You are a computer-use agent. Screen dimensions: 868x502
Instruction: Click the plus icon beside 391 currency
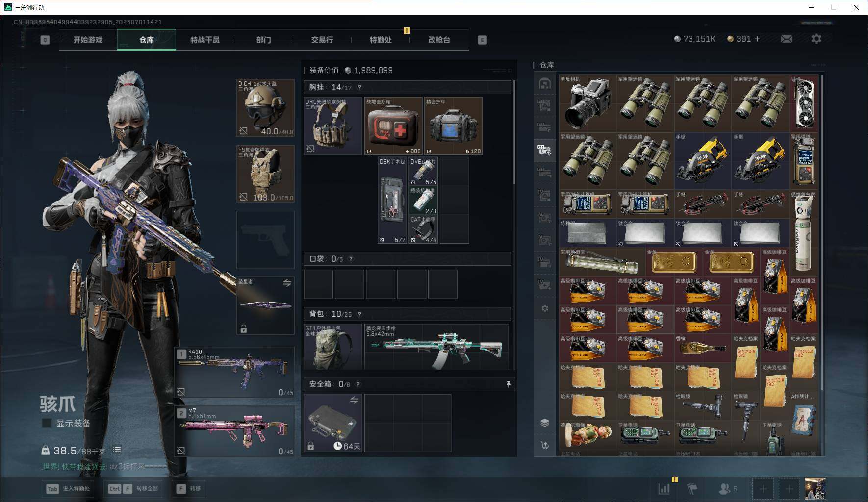[x=757, y=39]
